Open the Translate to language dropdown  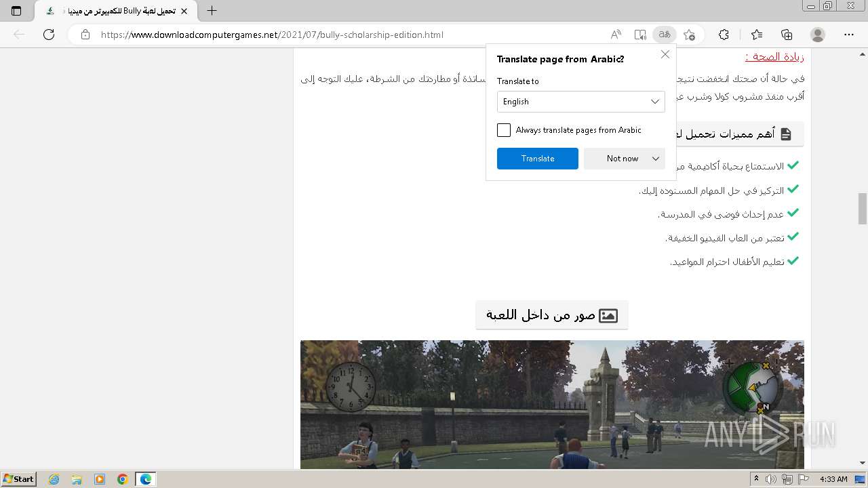pyautogui.click(x=581, y=102)
